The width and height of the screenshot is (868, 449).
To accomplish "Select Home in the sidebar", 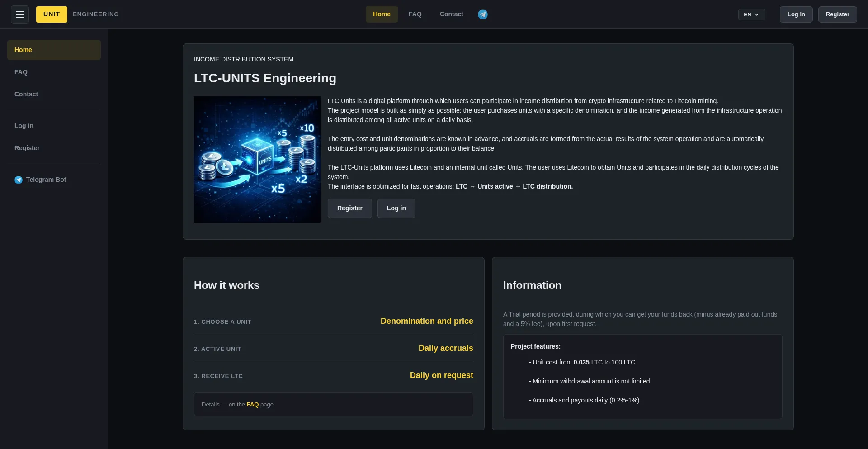I will [x=54, y=50].
